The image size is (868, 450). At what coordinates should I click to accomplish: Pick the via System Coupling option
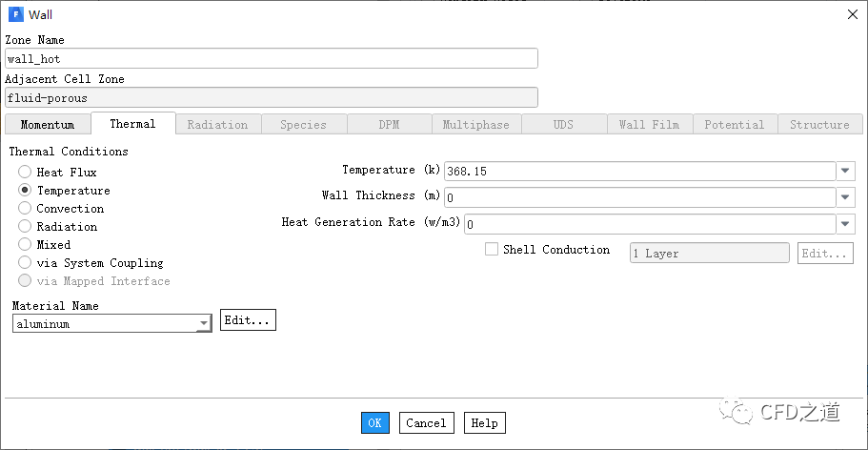[x=25, y=263]
